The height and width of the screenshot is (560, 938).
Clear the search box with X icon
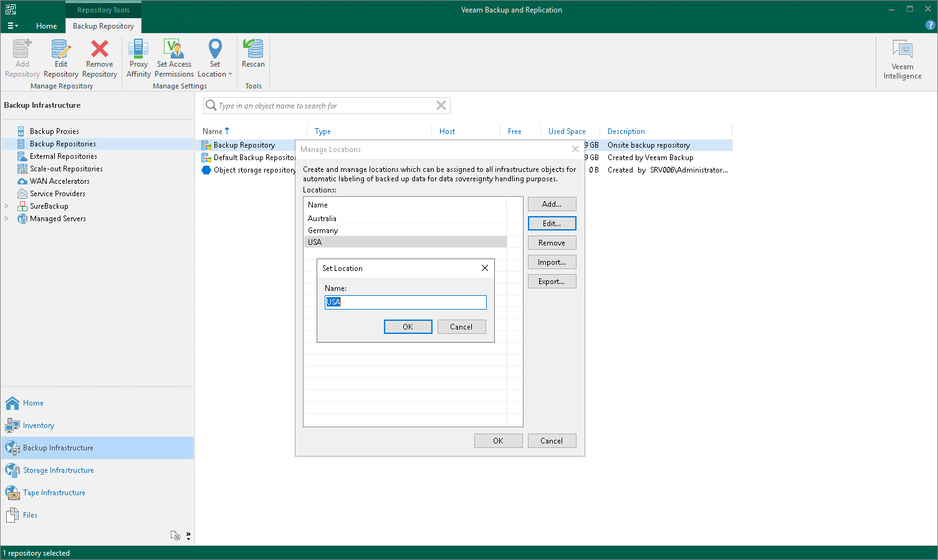(441, 105)
